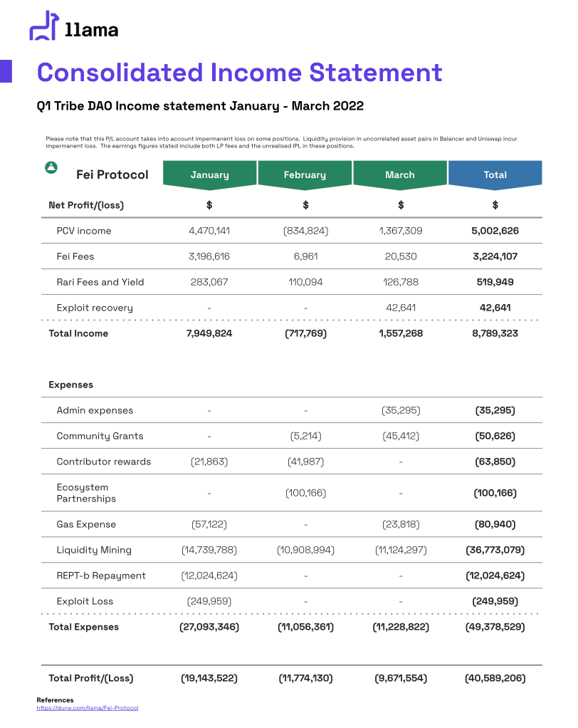Click the 'REPT-b Repayment' row label
Viewport: 578px width, 728px height.
101,576
